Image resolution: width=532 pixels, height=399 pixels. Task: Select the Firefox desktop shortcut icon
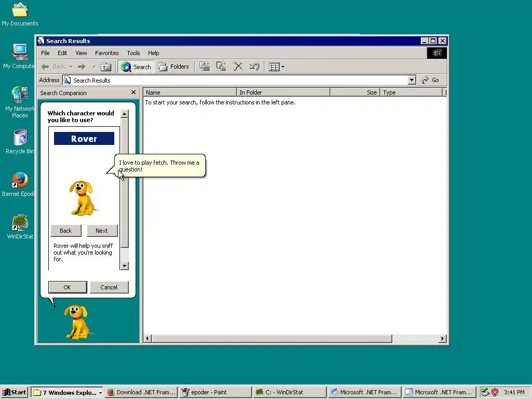[x=20, y=185]
